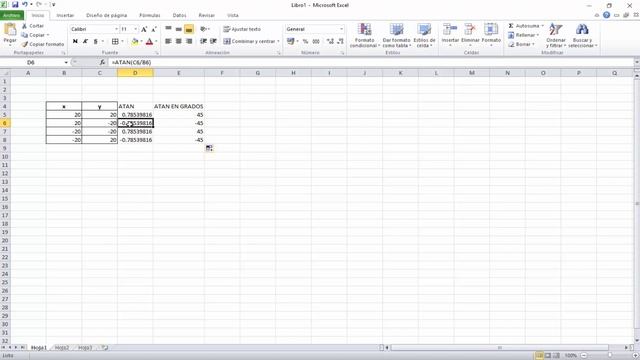640x360 pixels.
Task: Open Excel help question mark icon
Action: 607,15
